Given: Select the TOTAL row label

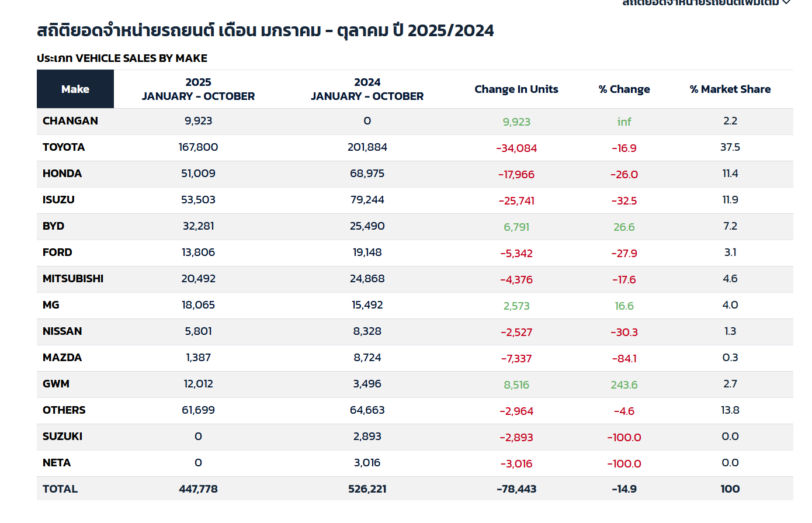Looking at the screenshot, I should [60, 489].
